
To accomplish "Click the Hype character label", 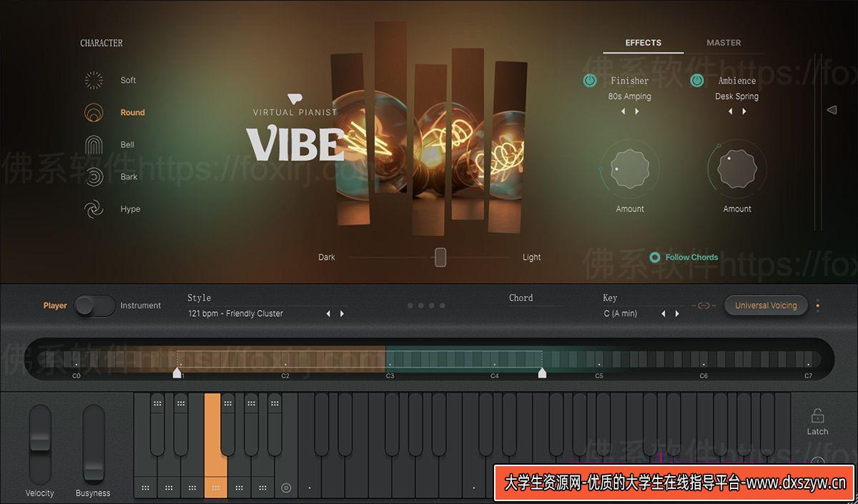I will pos(130,209).
